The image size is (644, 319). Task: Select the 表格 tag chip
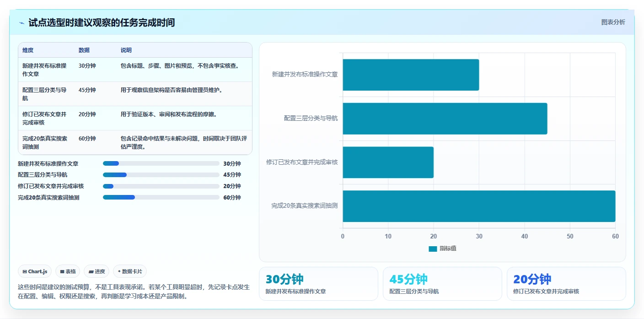click(68, 271)
